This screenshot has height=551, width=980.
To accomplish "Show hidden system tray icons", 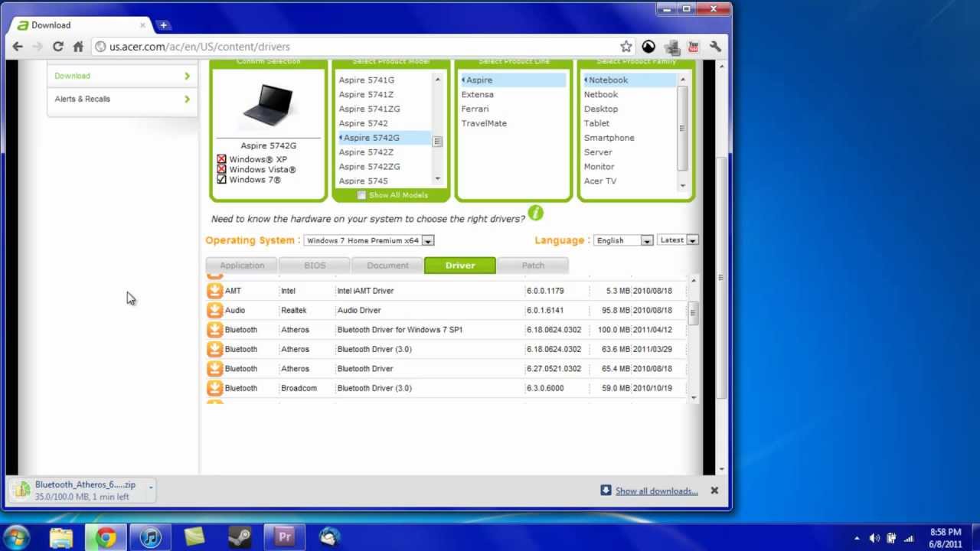I will click(x=857, y=538).
